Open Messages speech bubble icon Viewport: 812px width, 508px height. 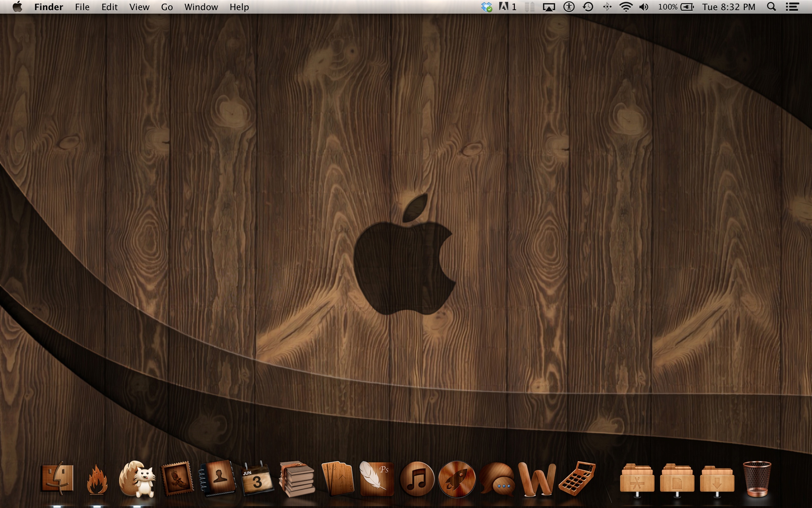pyautogui.click(x=497, y=479)
